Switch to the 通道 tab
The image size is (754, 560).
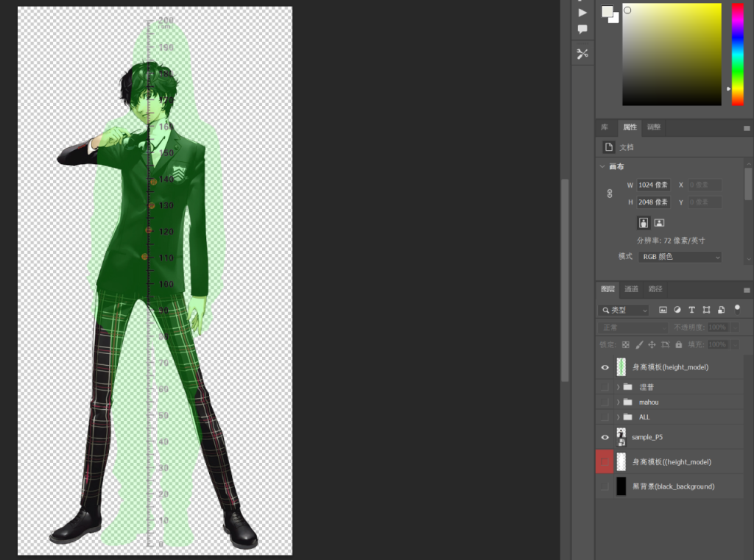tap(631, 289)
